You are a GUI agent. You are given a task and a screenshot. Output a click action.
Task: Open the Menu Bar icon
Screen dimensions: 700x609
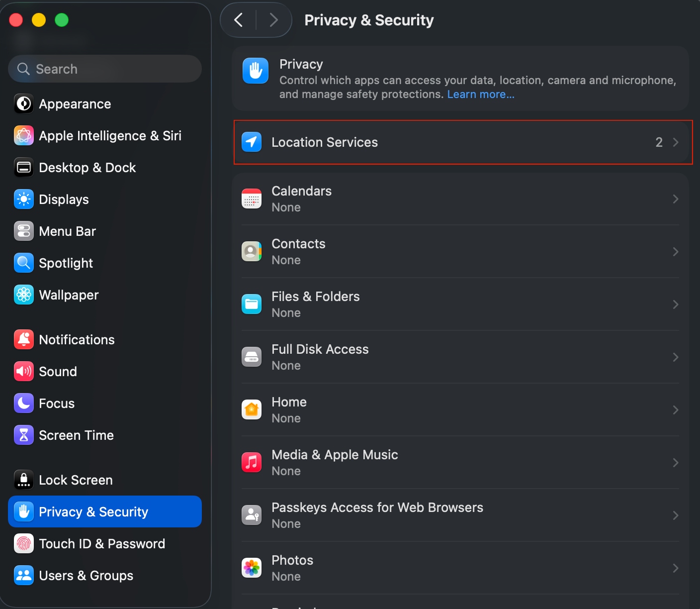click(x=24, y=231)
